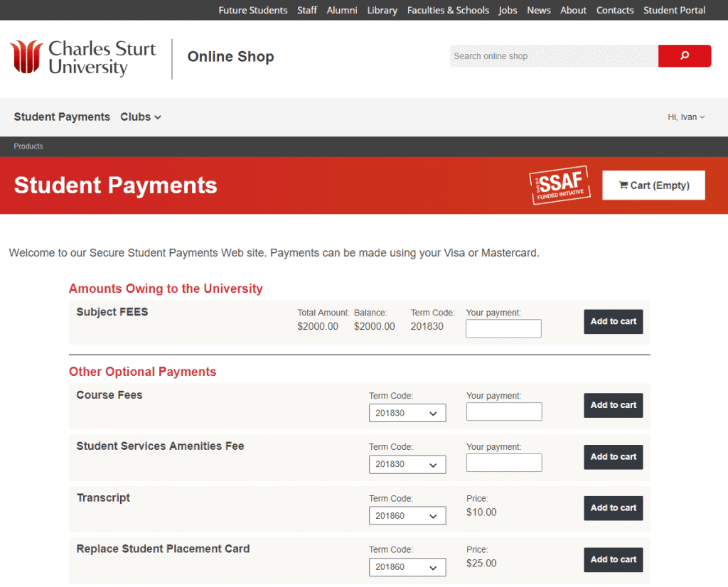
Task: Open the SSAF Funded Initiative stamp
Action: point(560,185)
